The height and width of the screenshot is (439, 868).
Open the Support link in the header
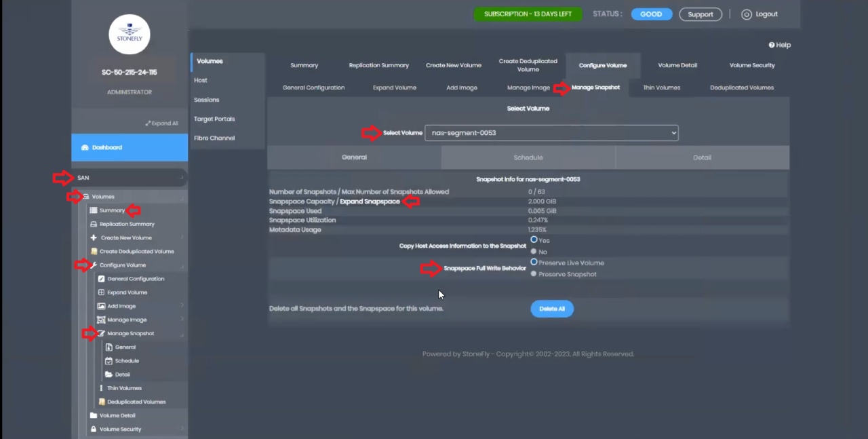point(700,14)
